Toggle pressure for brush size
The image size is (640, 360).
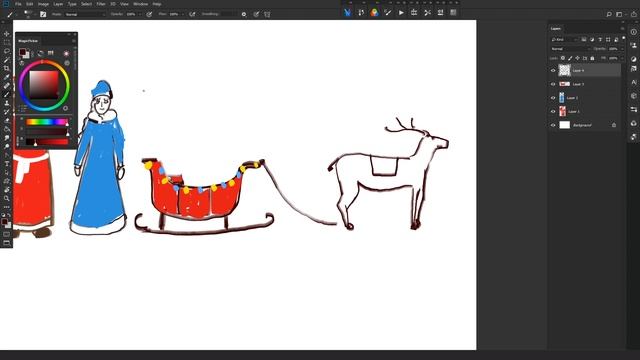click(256, 14)
